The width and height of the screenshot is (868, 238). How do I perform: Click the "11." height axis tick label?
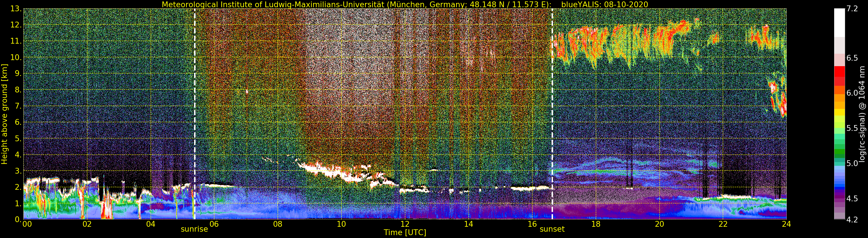[16, 41]
